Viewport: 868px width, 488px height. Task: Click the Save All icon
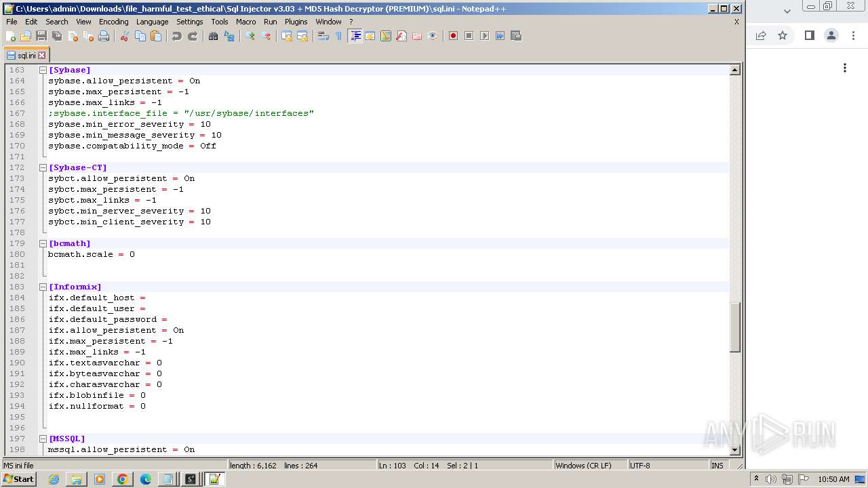click(x=57, y=36)
